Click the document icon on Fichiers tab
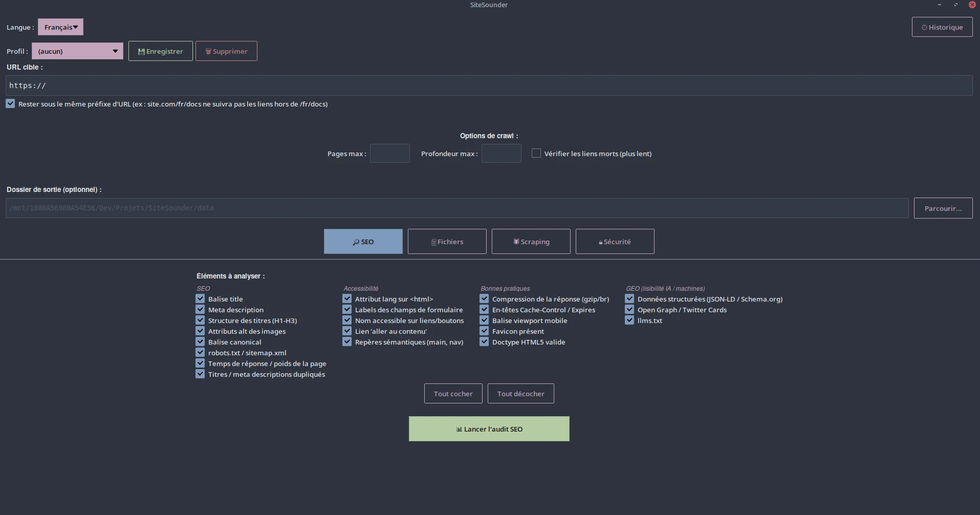The image size is (980, 515). 433,242
